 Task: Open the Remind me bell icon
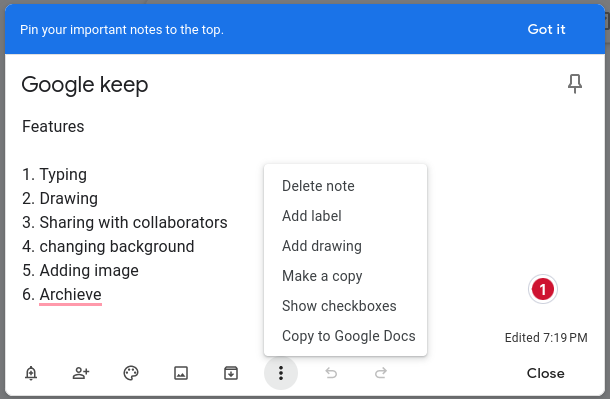coord(31,373)
